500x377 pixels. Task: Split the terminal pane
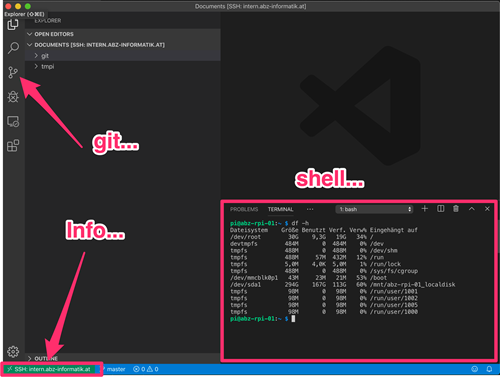click(x=440, y=209)
